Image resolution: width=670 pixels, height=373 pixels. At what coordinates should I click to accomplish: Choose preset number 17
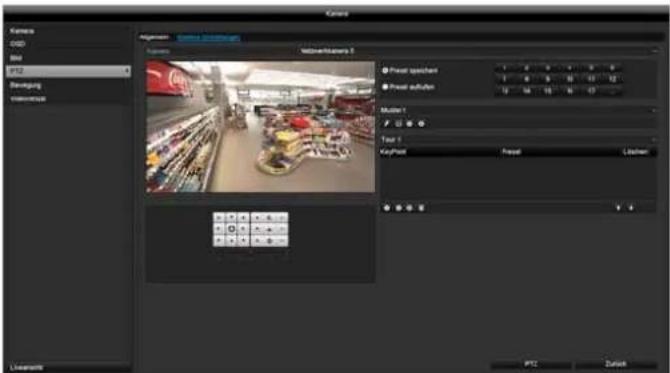(x=591, y=91)
